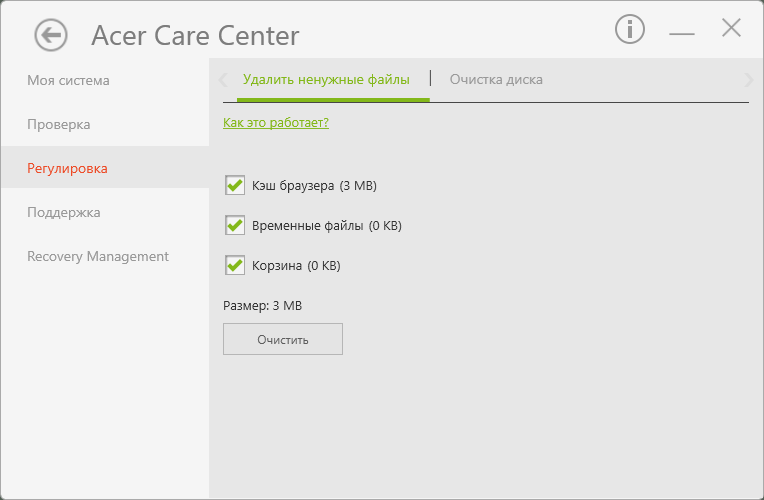This screenshot has width=764, height=500.
Task: Minimize the Acer Care Center window
Action: [x=682, y=33]
